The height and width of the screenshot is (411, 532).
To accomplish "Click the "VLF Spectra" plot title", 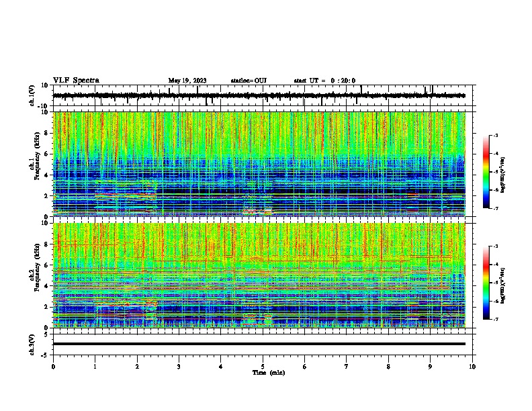I will pos(76,81).
